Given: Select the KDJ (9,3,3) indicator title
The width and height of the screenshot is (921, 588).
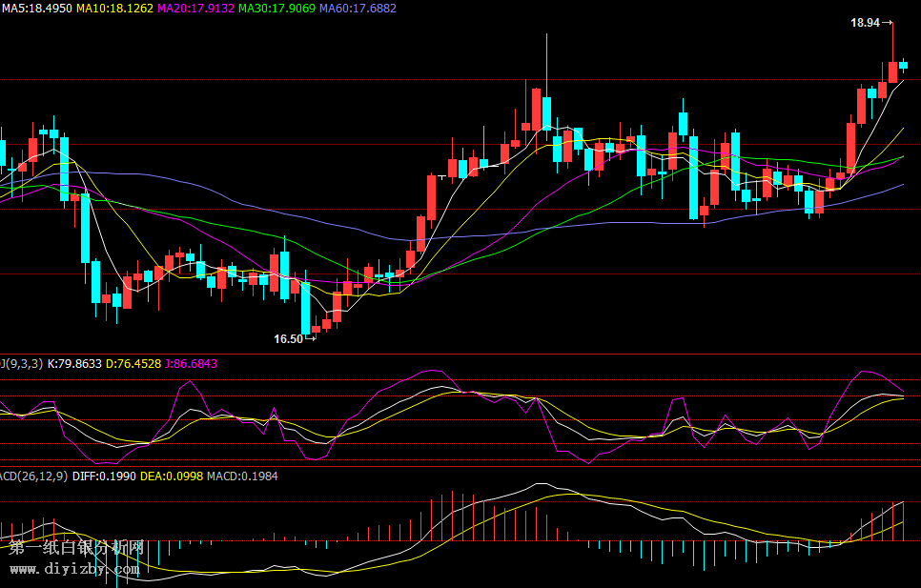Looking at the screenshot, I should click(x=21, y=363).
